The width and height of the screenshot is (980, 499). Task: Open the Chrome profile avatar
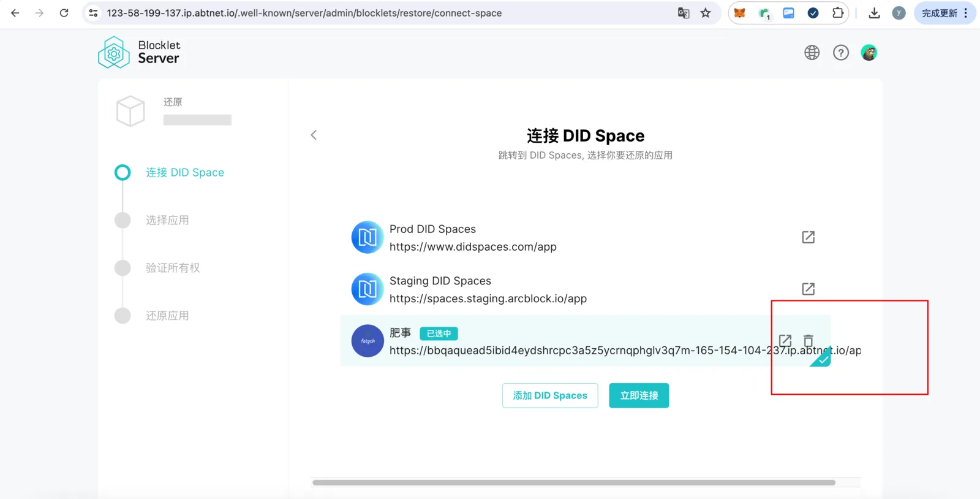click(899, 13)
